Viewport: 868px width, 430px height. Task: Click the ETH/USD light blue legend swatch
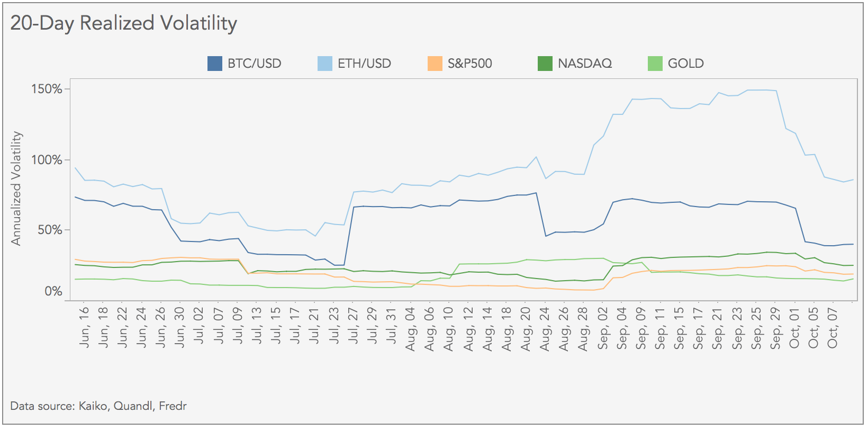(x=324, y=64)
